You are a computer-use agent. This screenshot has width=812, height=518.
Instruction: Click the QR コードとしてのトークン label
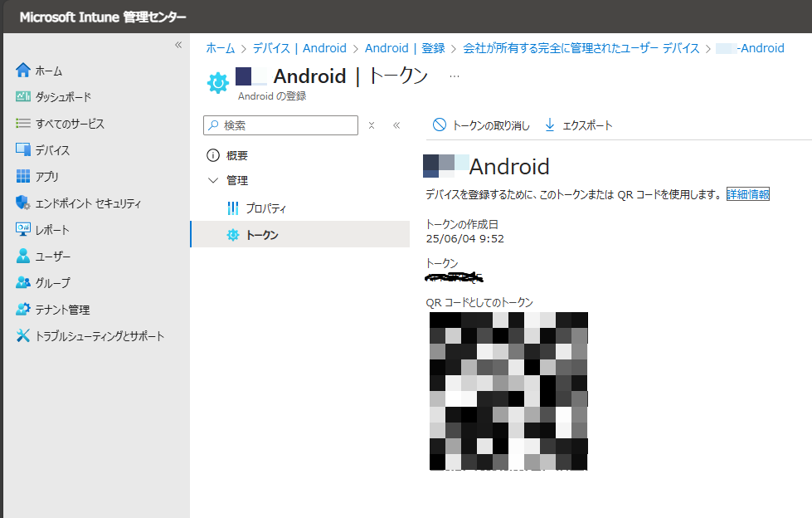[x=479, y=302]
